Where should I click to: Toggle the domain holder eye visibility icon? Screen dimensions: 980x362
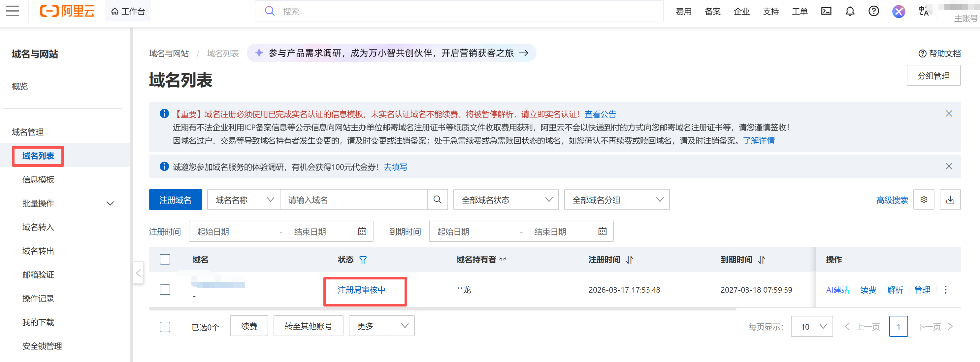503,259
